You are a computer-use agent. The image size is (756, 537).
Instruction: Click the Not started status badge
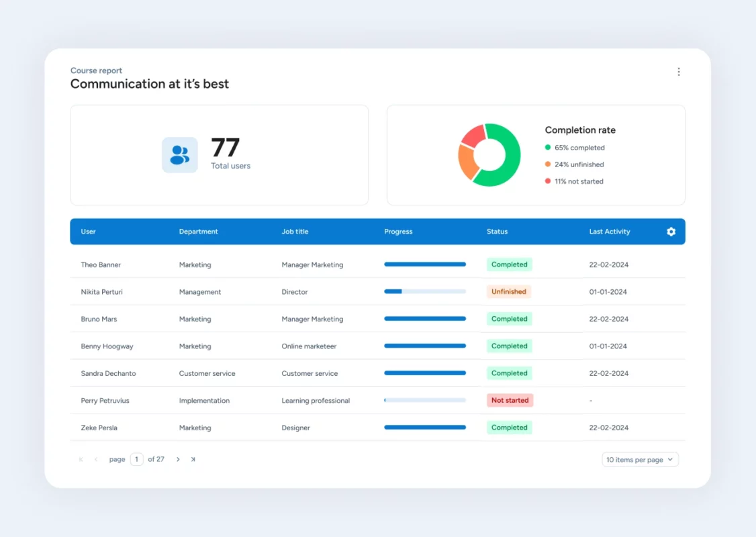(510, 401)
